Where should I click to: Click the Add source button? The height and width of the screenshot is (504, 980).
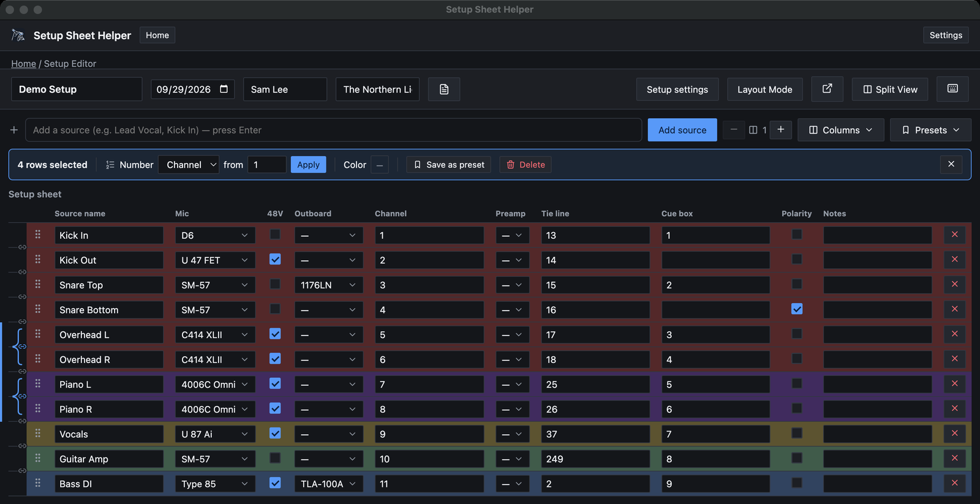[682, 130]
